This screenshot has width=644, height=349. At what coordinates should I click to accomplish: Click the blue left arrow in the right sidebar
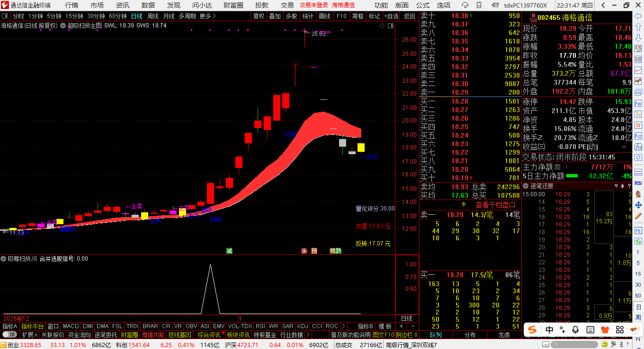(x=638, y=17)
